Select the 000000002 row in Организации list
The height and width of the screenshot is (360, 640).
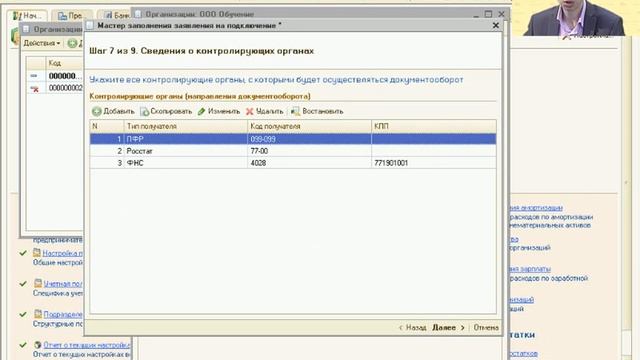[55, 88]
